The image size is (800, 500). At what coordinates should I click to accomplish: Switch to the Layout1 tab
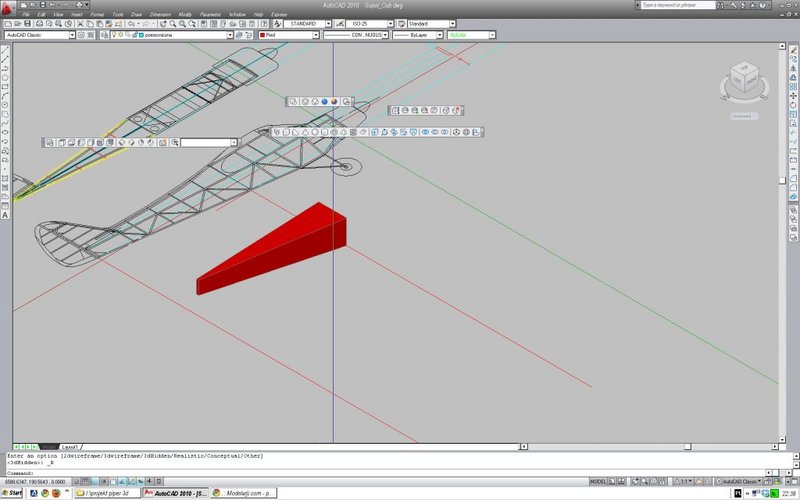click(69, 447)
